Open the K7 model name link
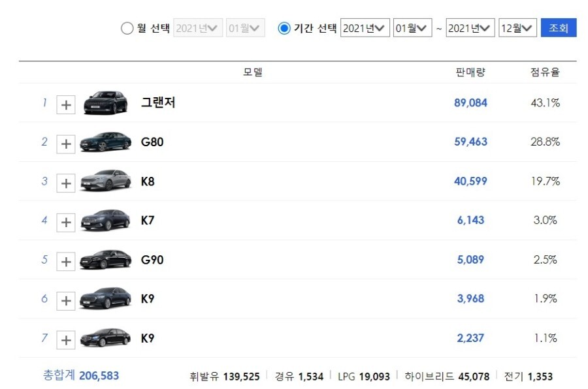Image resolution: width=588 pixels, height=389 pixels. click(x=148, y=221)
